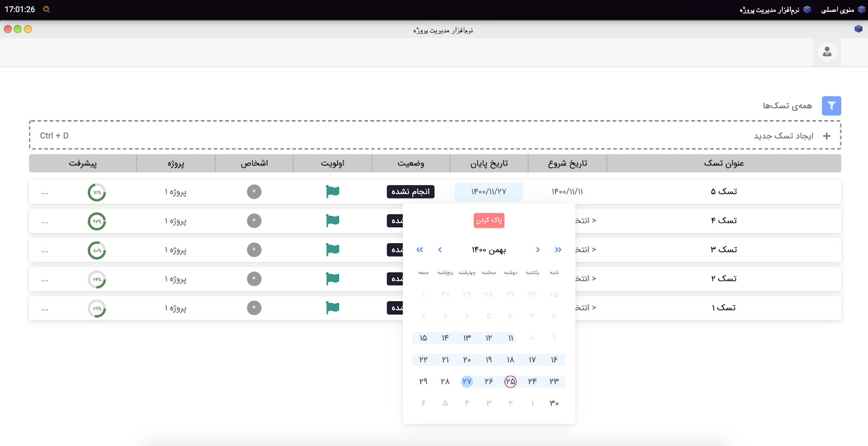Open the three-dot menu for تسک ۱
Screen dimensions: 868x446
(44, 309)
